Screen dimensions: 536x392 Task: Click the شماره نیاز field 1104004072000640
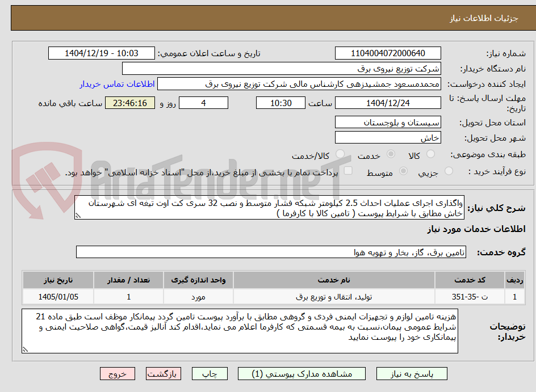pos(388,53)
